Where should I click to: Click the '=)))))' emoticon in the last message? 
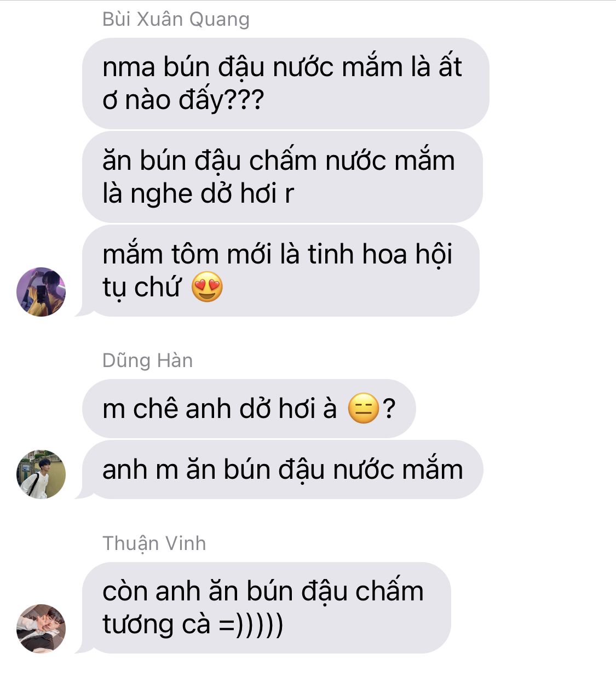(251, 625)
